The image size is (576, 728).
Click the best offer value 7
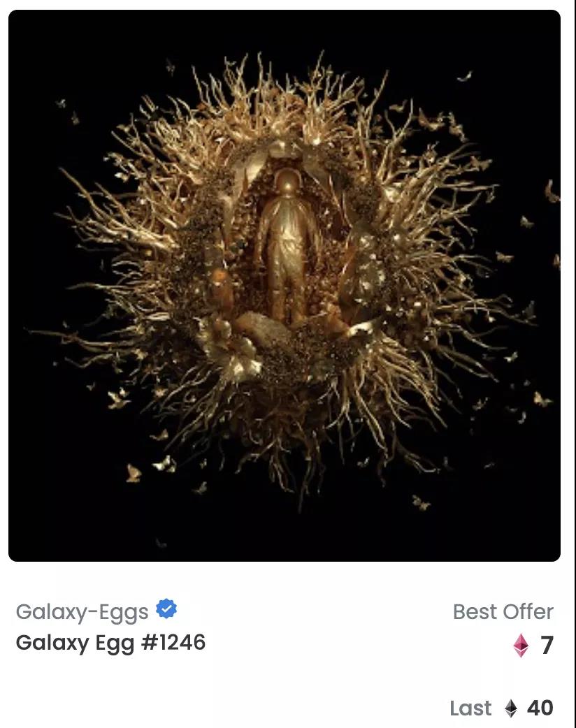547,646
